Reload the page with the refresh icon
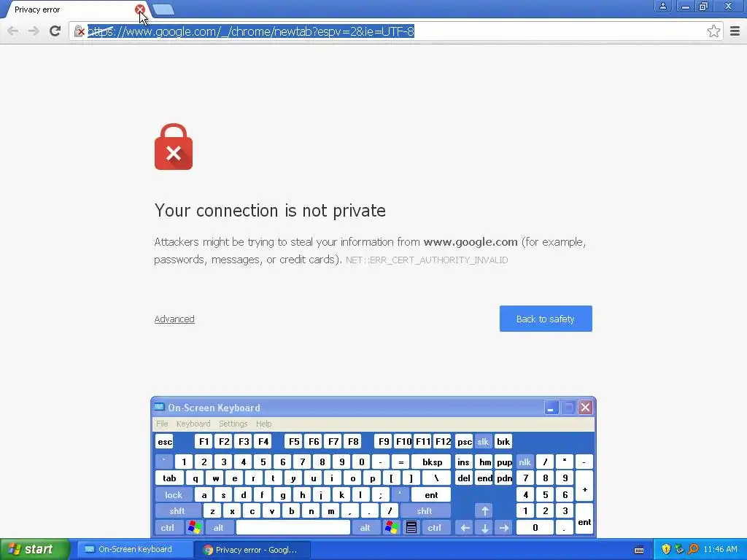The width and height of the screenshot is (747, 560). point(55,31)
